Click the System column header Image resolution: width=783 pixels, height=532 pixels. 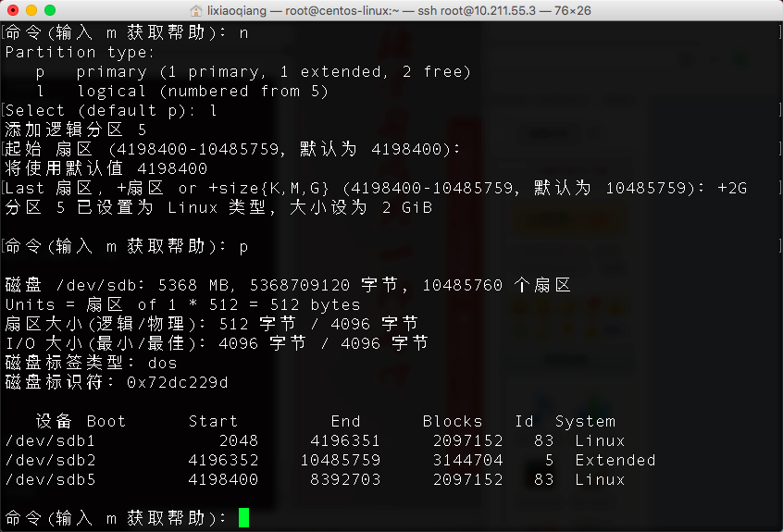pos(585,421)
